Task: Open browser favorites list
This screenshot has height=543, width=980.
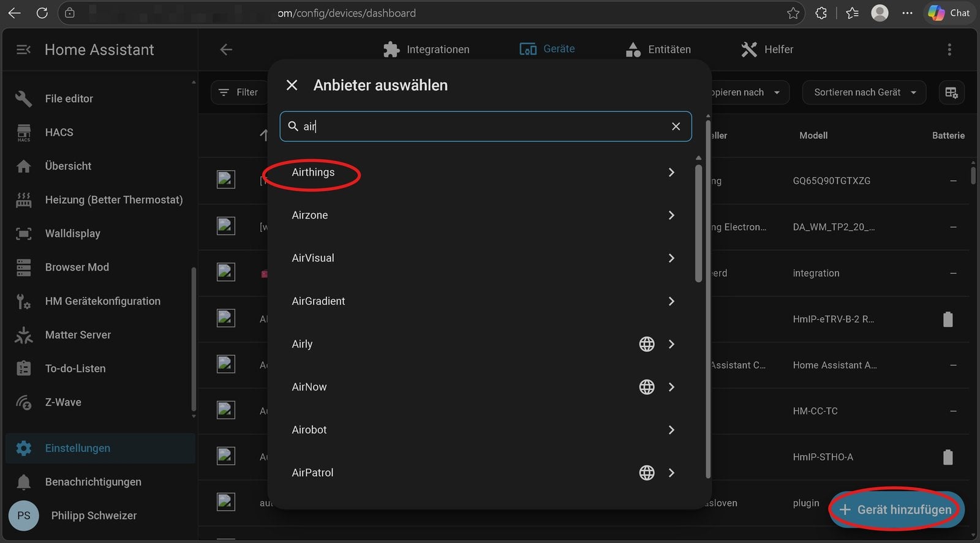Action: click(852, 13)
